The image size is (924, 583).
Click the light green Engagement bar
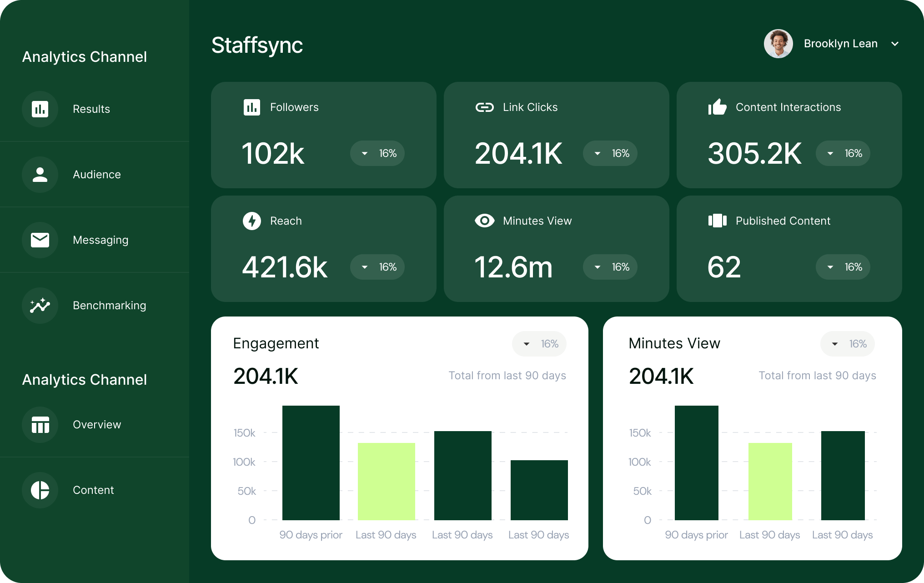(386, 481)
